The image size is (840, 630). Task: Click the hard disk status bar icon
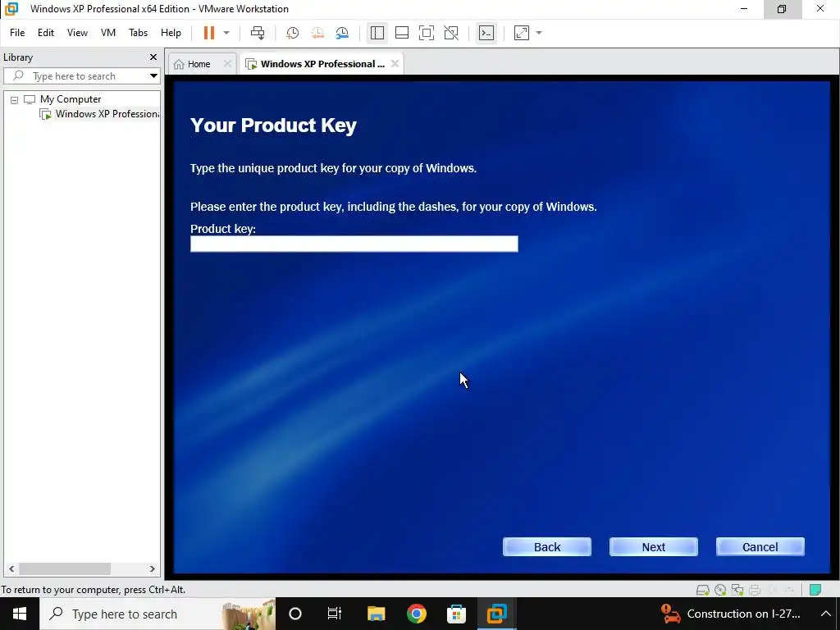click(702, 591)
